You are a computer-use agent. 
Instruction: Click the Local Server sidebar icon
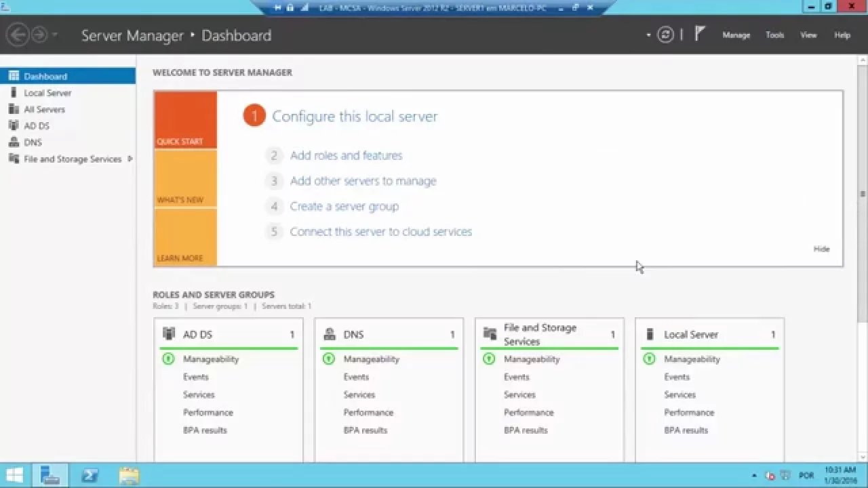[14, 92]
